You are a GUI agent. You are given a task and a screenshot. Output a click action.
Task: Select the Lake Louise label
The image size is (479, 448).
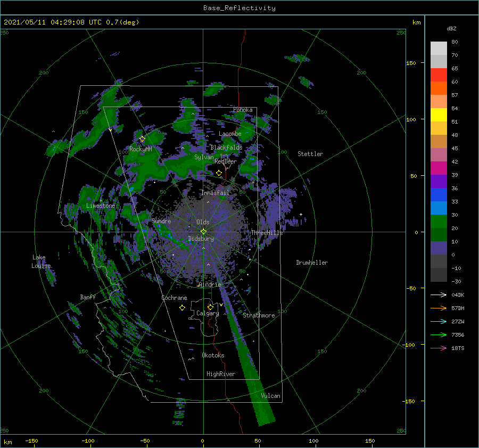(x=41, y=262)
